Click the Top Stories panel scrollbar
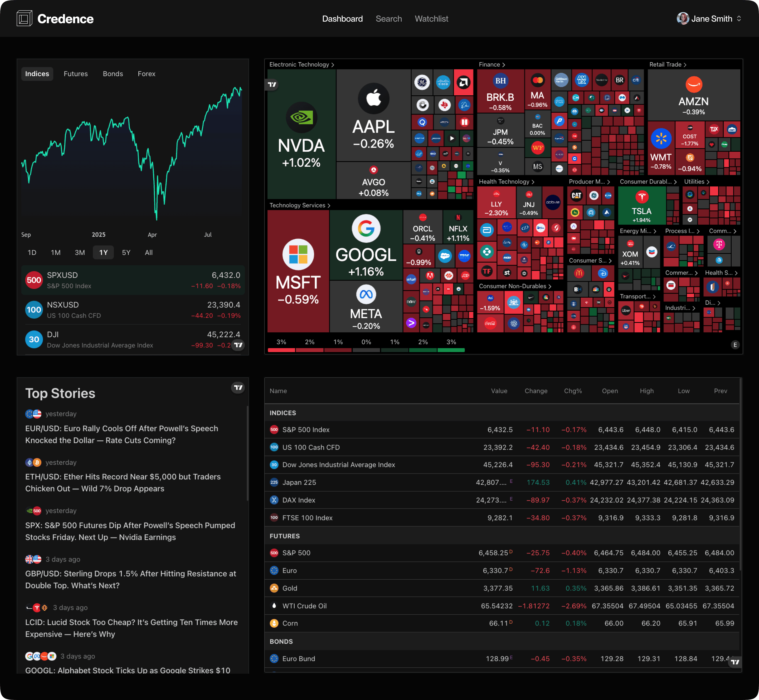Viewport: 759px width, 700px height. point(247,453)
